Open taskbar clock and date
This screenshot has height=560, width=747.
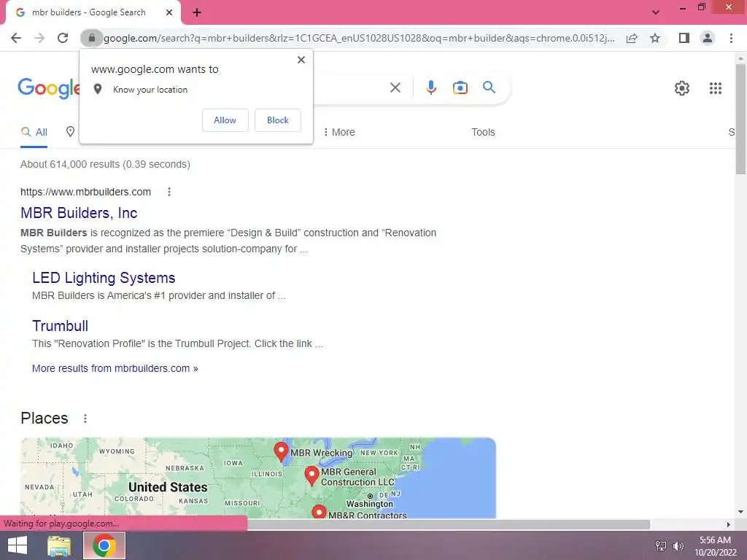click(x=715, y=546)
